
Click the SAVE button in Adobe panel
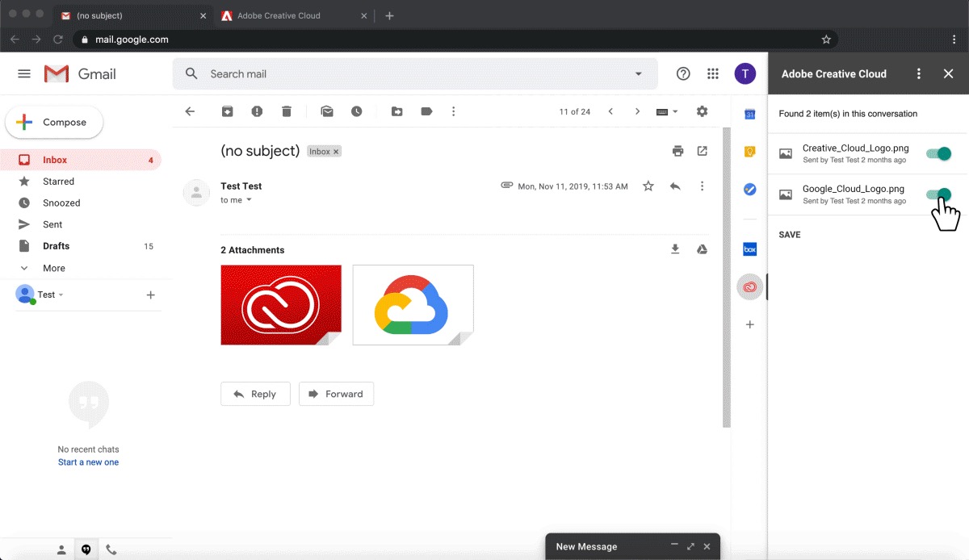790,235
